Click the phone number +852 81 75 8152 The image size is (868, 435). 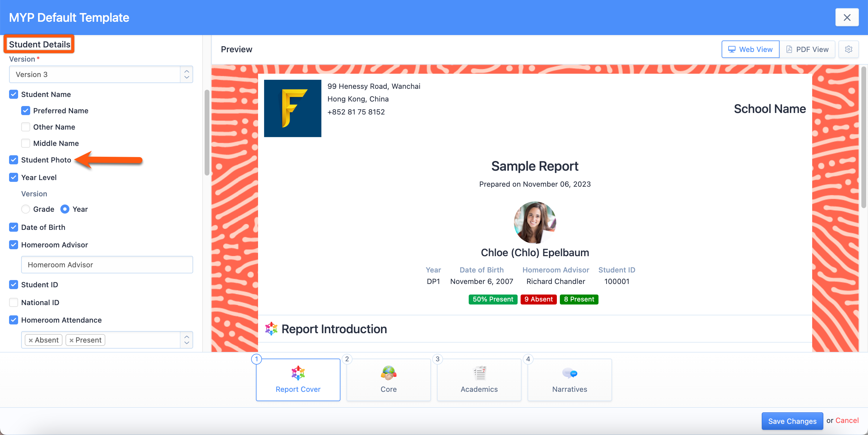[356, 111]
